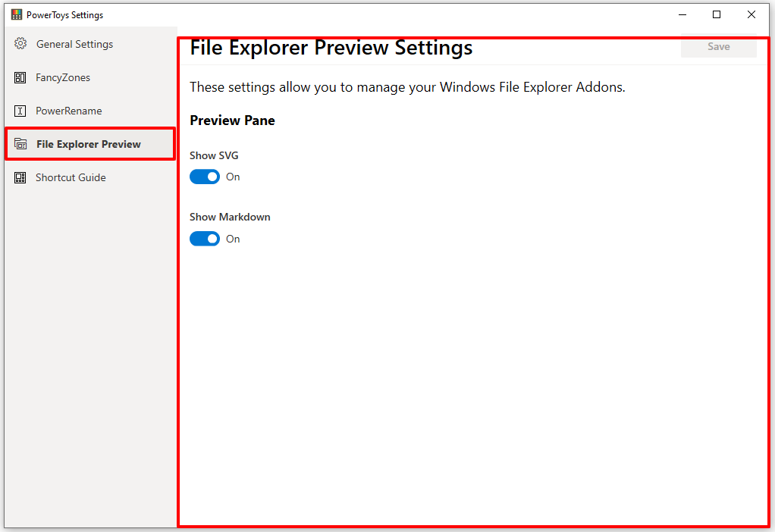This screenshot has width=775, height=532.
Task: Click the Save button
Action: click(x=718, y=46)
